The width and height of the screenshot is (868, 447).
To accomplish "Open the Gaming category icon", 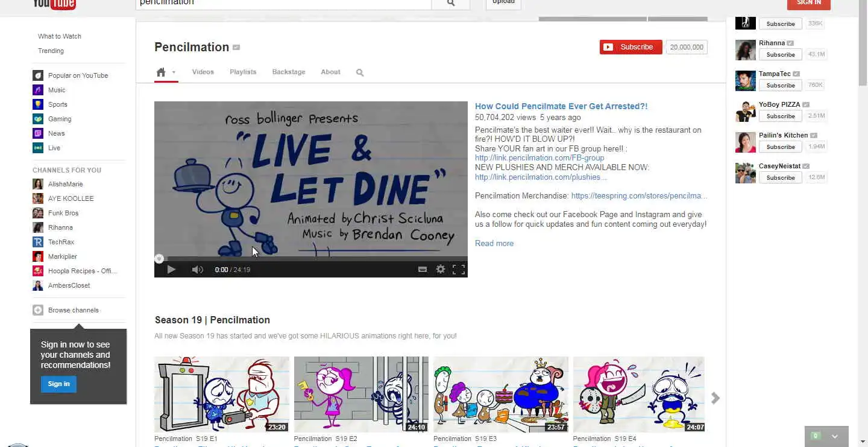I will point(38,119).
